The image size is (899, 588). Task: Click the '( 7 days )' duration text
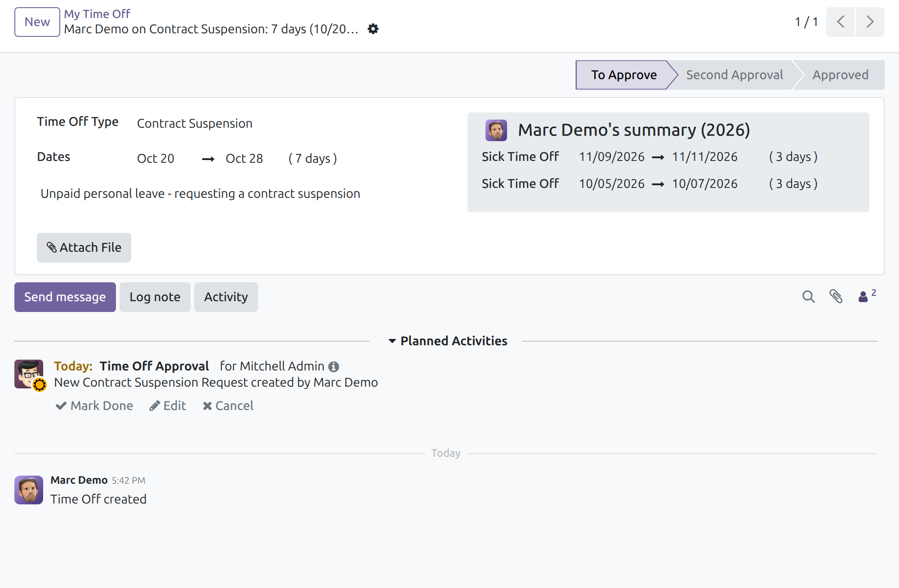313,158
